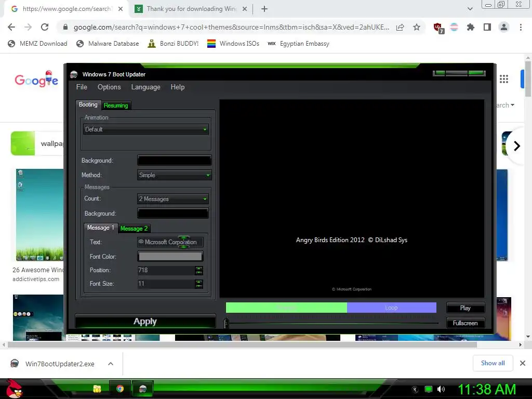The width and height of the screenshot is (532, 399).
Task: Bookmark this page with the star icon
Action: [x=417, y=27]
